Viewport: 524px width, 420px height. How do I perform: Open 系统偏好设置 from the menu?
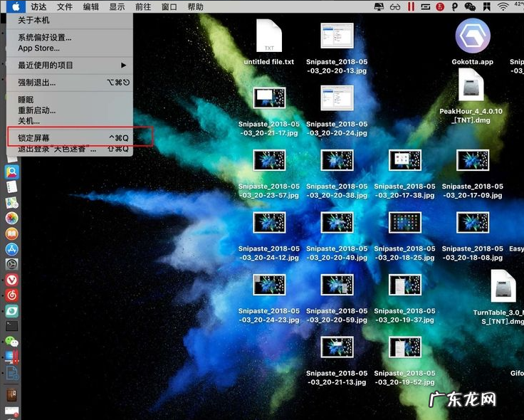45,38
